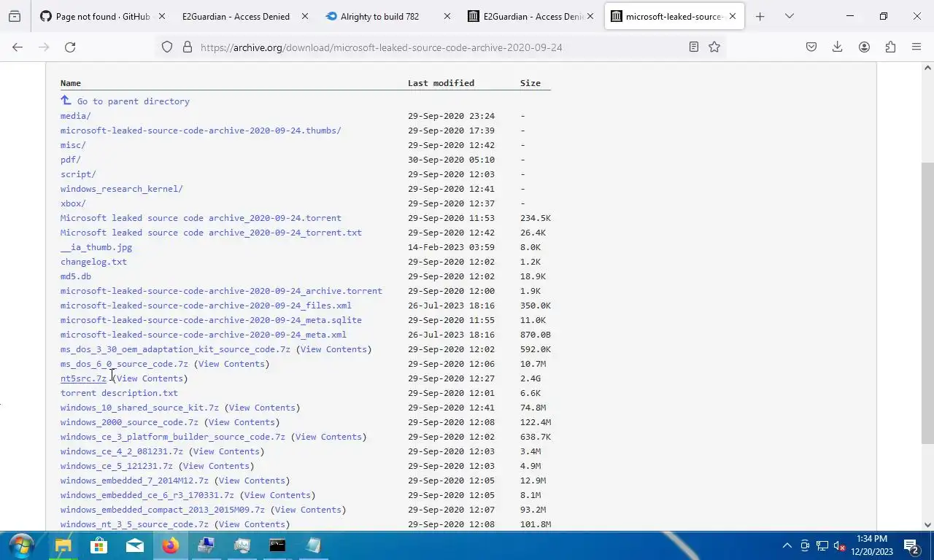Toggle reader view icon
Viewport: 934px width, 560px height.
(x=694, y=47)
